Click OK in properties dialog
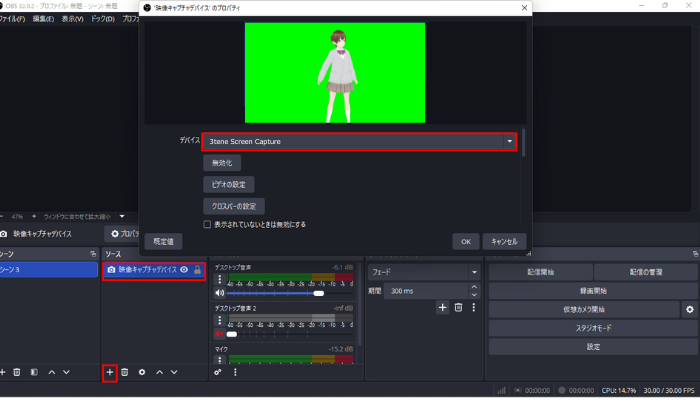 [466, 242]
